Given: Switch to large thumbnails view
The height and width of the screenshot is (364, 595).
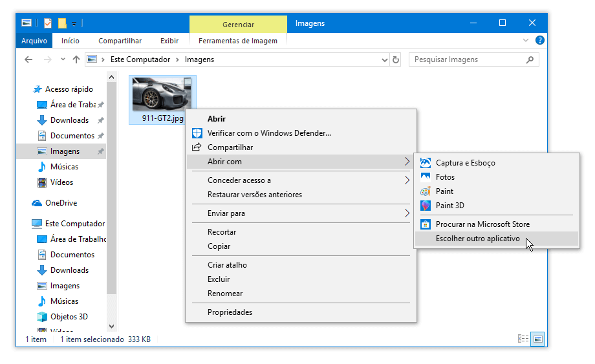Looking at the screenshot, I should tap(537, 339).
